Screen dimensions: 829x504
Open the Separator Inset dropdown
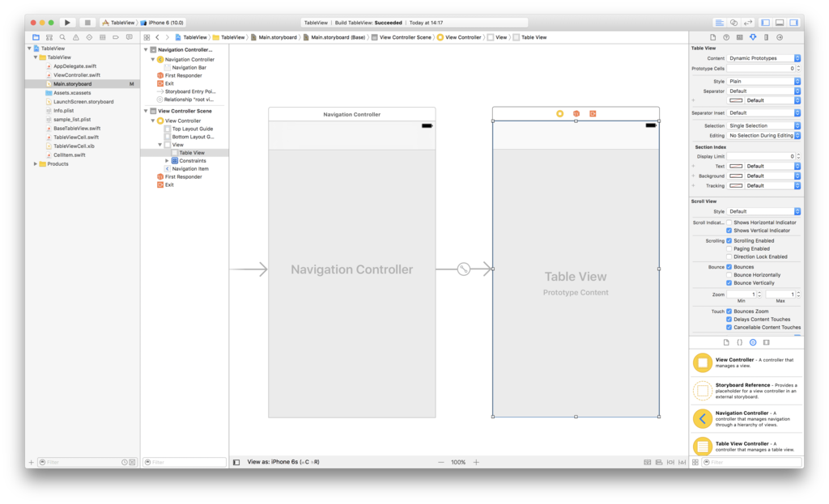pos(763,113)
